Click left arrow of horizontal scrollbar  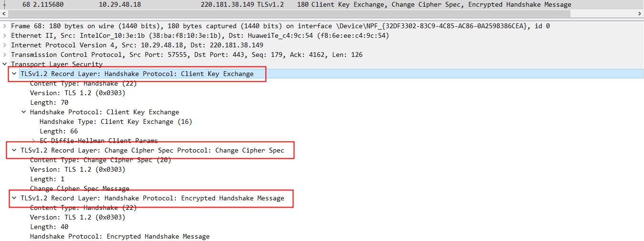3,14
